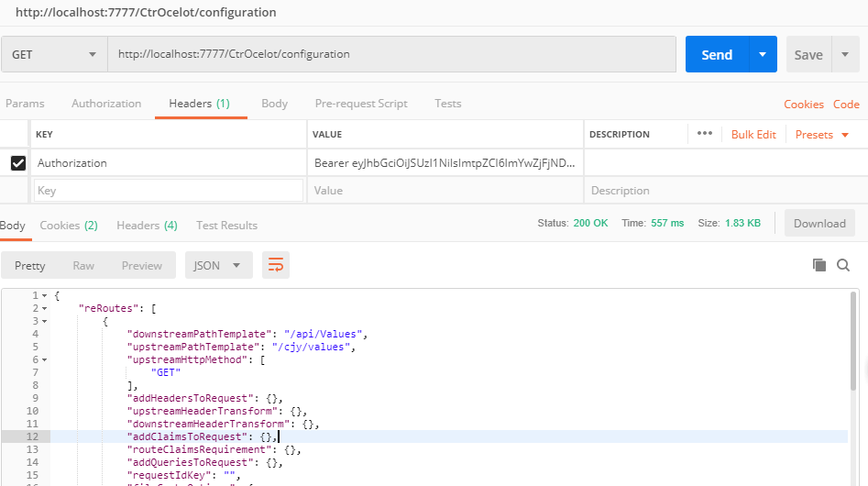Select the Raw response view

83,265
